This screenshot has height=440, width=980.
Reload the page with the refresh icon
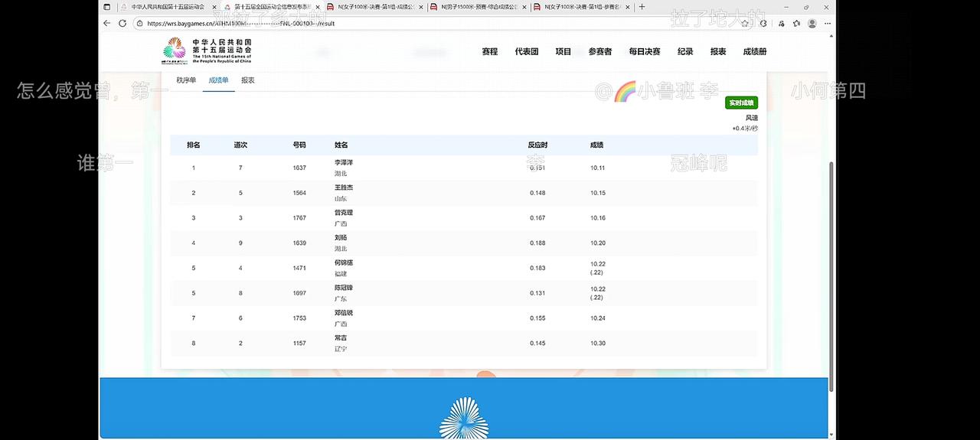122,23
